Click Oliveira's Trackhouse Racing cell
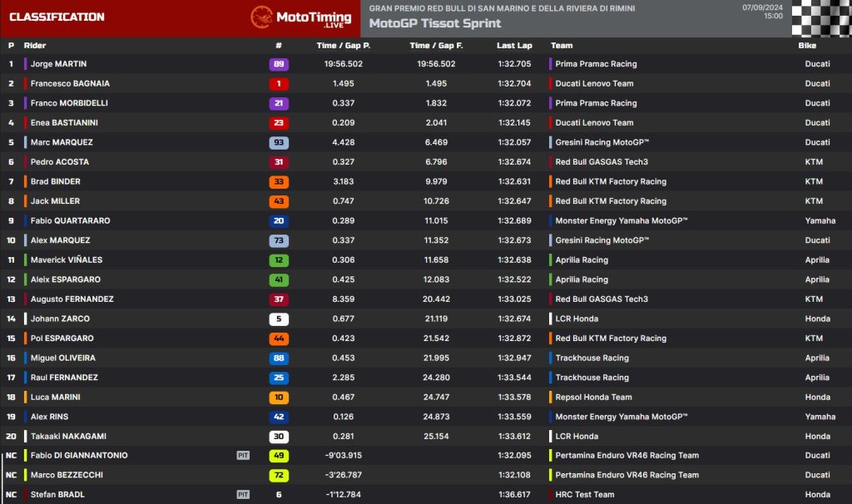Viewport: 852px width, 504px height. click(592, 358)
